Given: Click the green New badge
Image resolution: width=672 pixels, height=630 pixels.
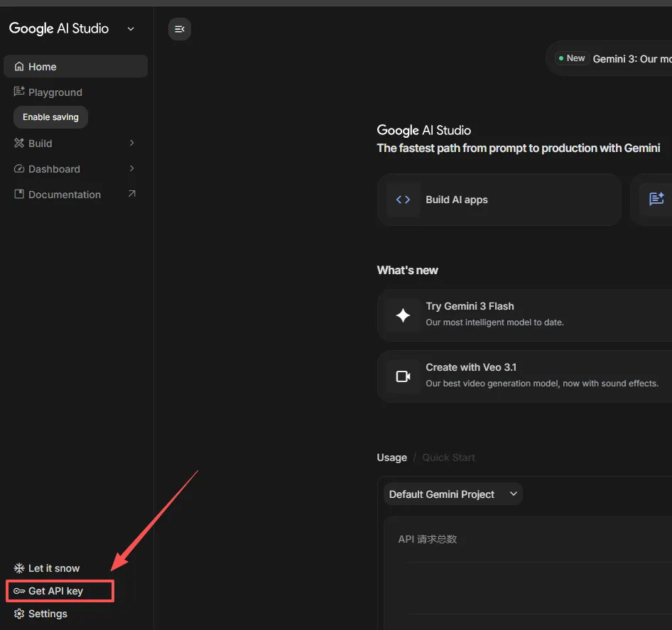Looking at the screenshot, I should pyautogui.click(x=572, y=58).
